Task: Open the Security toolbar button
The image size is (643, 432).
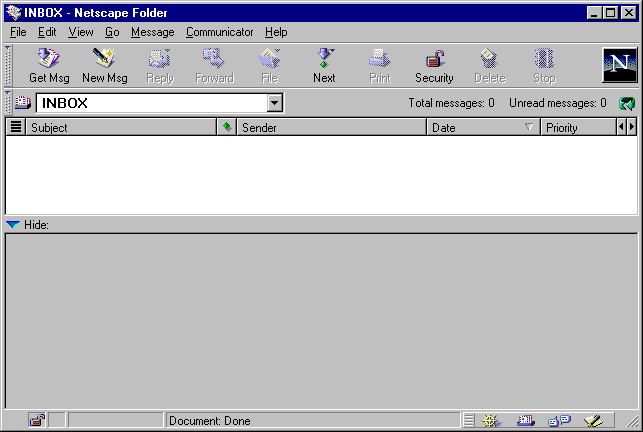Action: (x=434, y=66)
